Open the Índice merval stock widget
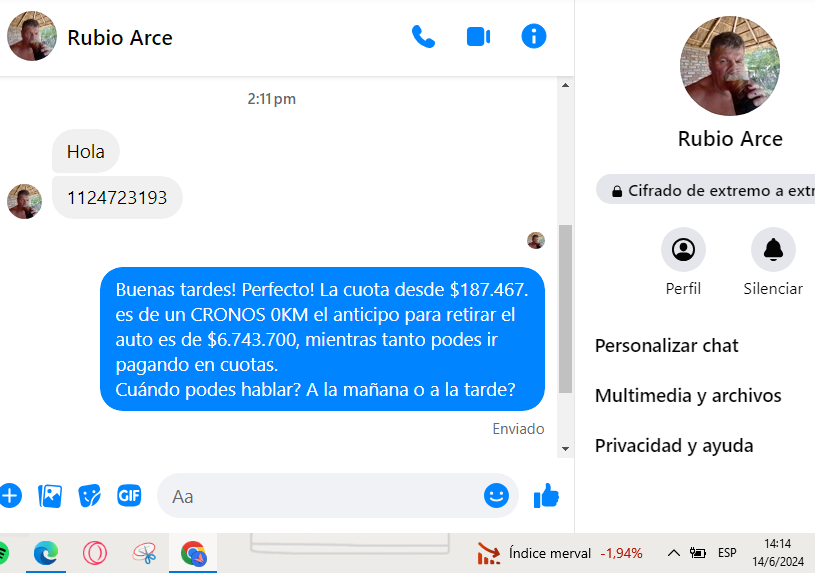The image size is (815, 573). click(559, 553)
